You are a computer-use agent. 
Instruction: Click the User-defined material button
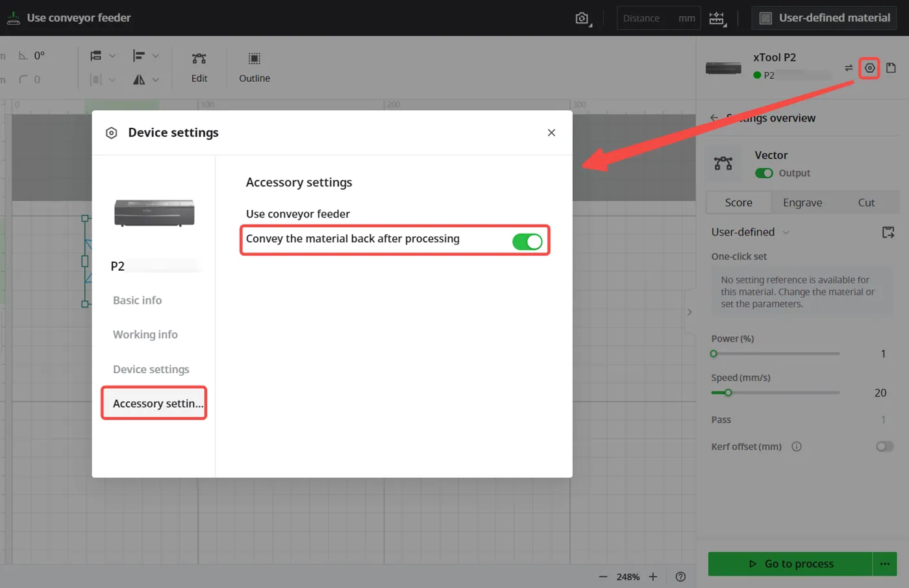click(825, 18)
